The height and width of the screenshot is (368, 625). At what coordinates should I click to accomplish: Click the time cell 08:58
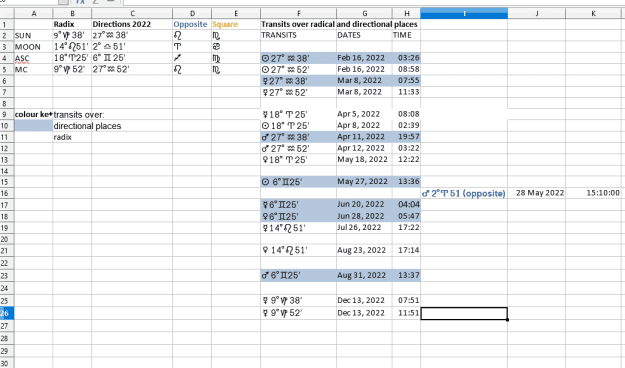[x=406, y=69]
